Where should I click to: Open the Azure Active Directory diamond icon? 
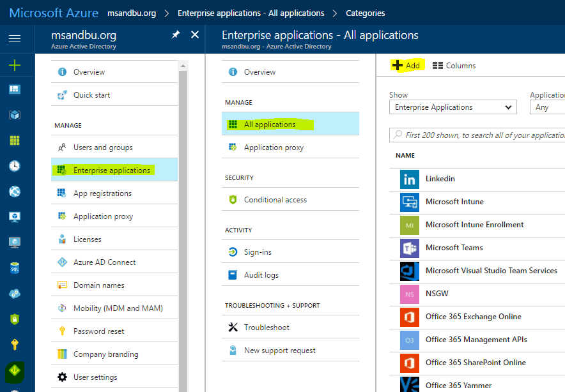point(15,370)
